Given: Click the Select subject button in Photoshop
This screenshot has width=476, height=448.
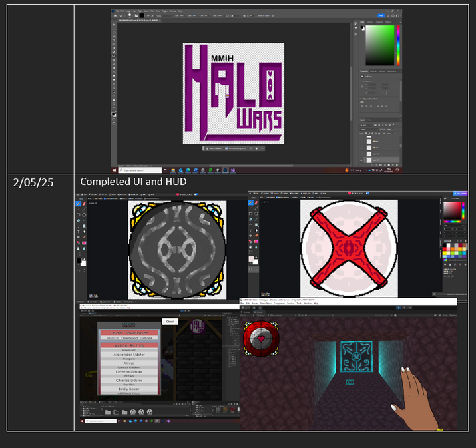Looking at the screenshot, I should click(214, 148).
